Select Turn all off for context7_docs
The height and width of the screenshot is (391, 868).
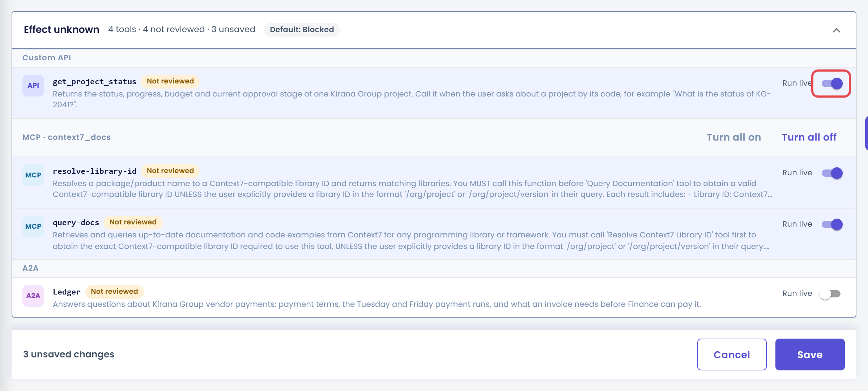[809, 137]
